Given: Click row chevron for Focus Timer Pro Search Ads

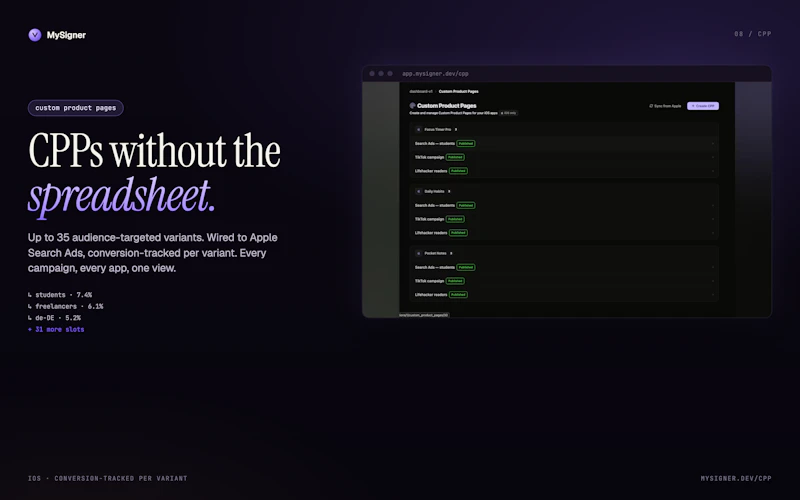Looking at the screenshot, I should click(x=713, y=143).
